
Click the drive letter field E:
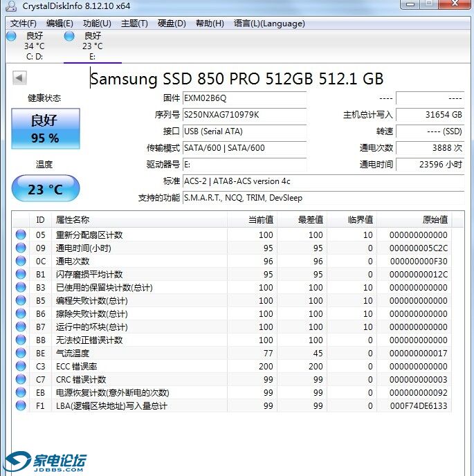click(244, 165)
